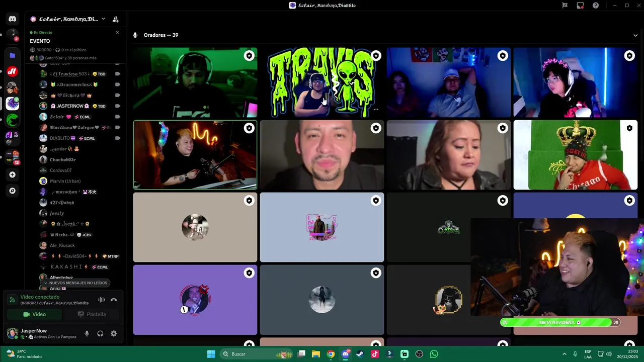Show hidden system tray icons

point(564,354)
